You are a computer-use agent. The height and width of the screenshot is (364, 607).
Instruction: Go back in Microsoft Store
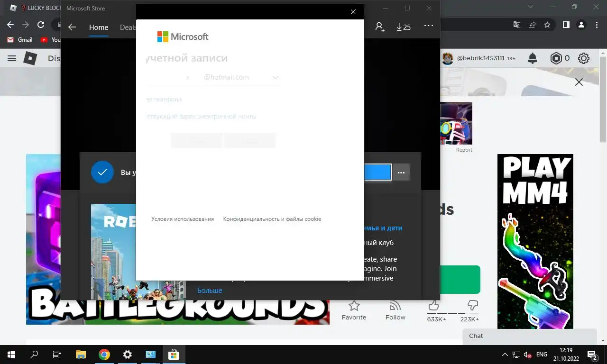72,27
